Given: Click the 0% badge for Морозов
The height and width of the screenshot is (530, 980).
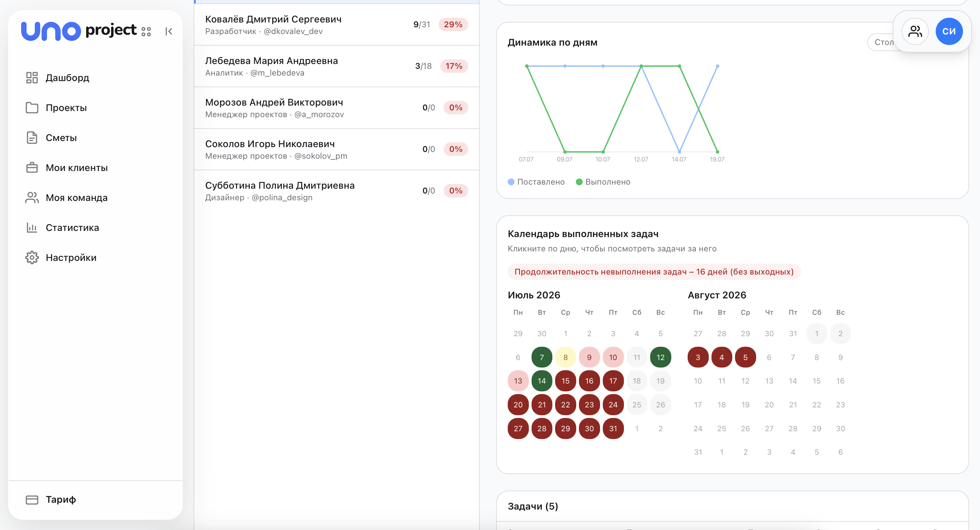Looking at the screenshot, I should (x=456, y=108).
